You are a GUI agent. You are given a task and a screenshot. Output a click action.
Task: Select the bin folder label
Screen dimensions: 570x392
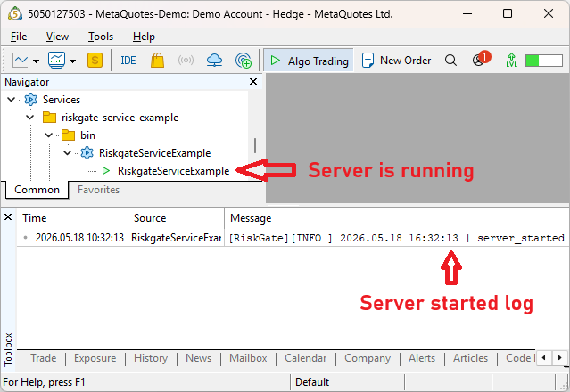pyautogui.click(x=87, y=135)
